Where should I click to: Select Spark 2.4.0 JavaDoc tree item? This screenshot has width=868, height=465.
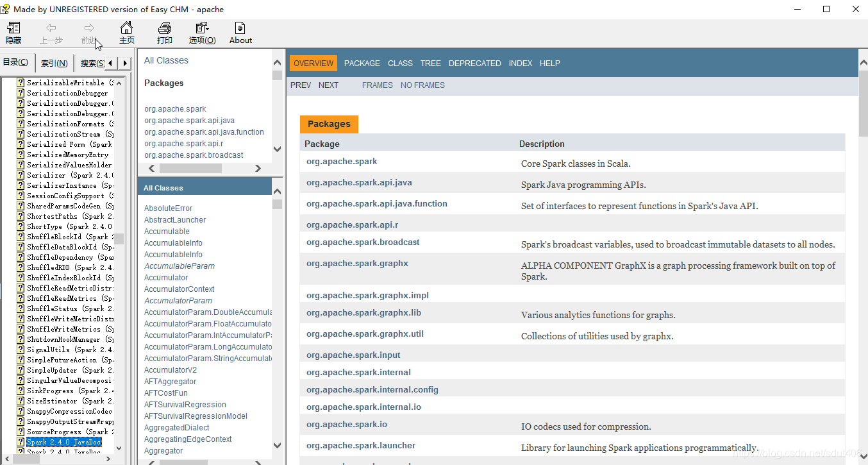point(63,442)
